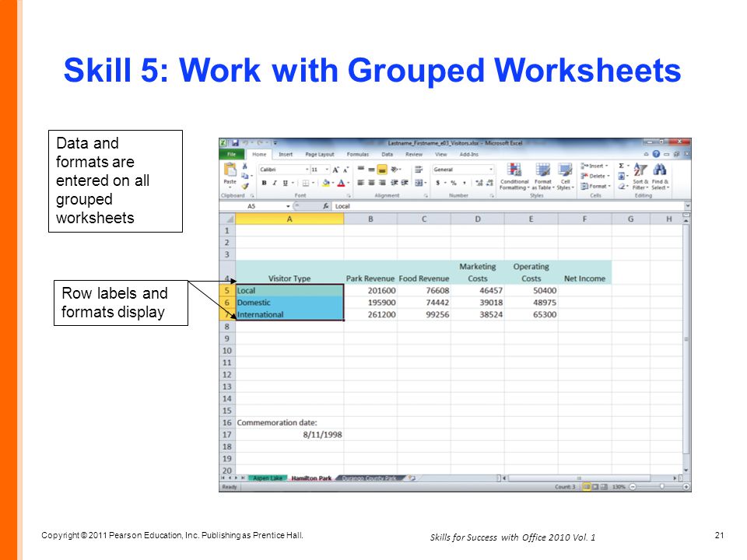
Task: Click the Top Align icon
Action: pyautogui.click(x=360, y=169)
